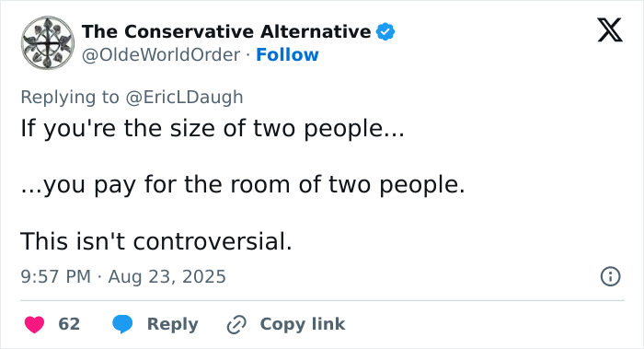Screen dimensions: 644x349
Task: Open The Conservative Alternative display name
Action: coord(226,31)
